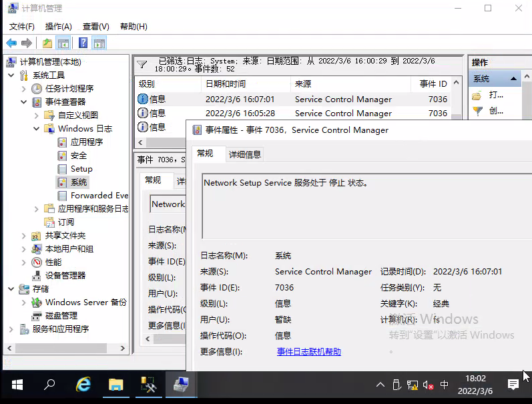Select 共享文件夹 tree item
This screenshot has height=404, width=532.
pos(65,236)
